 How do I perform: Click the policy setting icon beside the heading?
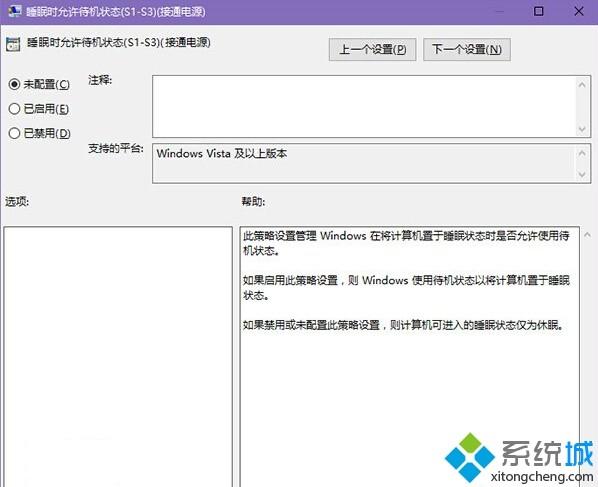13,44
